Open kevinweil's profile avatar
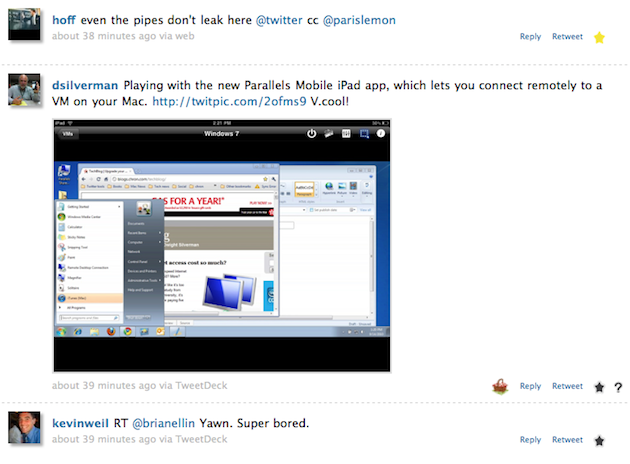The width and height of the screenshot is (630, 464). point(24,427)
